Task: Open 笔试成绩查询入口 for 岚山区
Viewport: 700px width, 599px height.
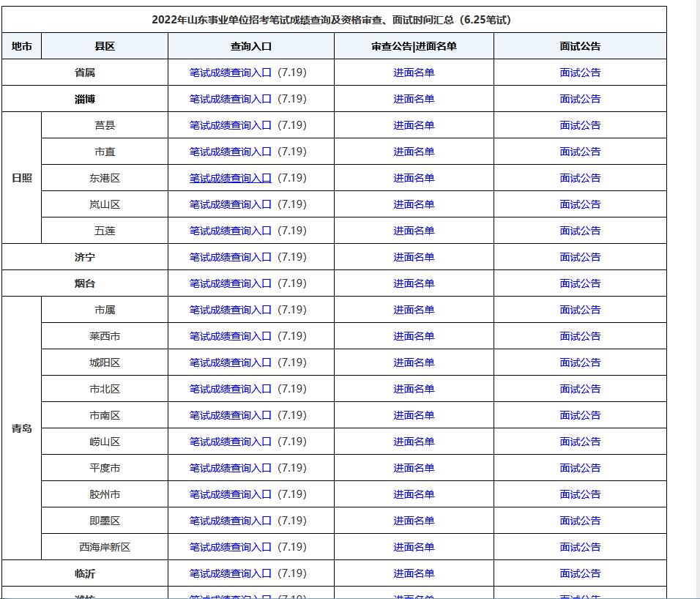Action: [231, 204]
